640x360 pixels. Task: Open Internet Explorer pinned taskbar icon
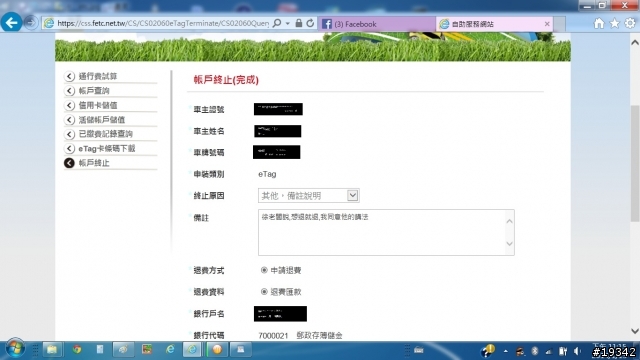click(x=170, y=349)
